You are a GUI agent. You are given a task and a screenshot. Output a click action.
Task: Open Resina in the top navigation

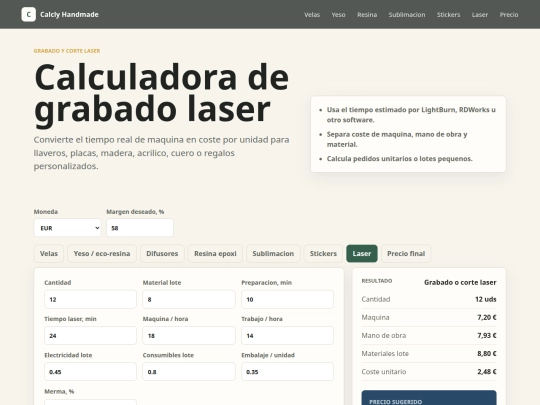[x=367, y=15]
